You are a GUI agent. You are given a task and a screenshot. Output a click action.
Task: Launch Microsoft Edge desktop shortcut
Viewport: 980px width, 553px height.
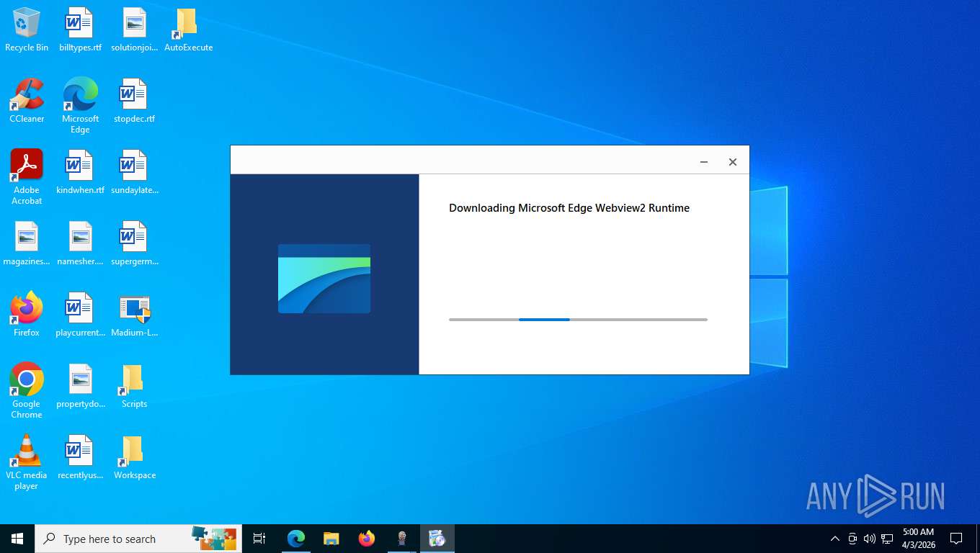click(x=80, y=106)
